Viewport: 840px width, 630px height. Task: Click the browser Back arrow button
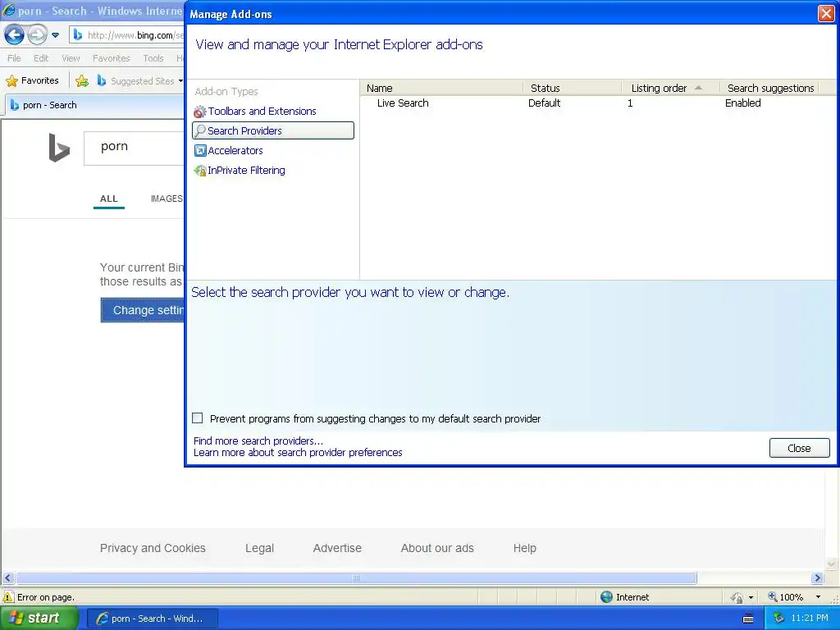click(14, 35)
